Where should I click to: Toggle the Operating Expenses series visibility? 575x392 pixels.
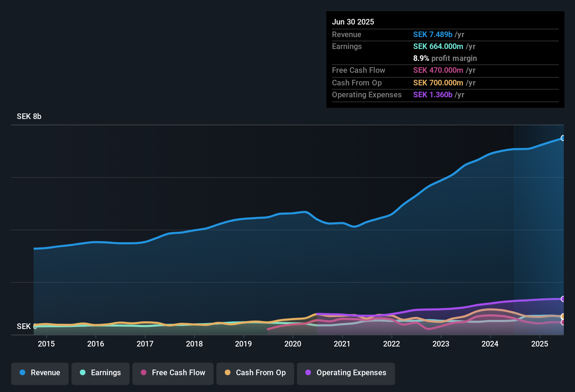tap(346, 373)
